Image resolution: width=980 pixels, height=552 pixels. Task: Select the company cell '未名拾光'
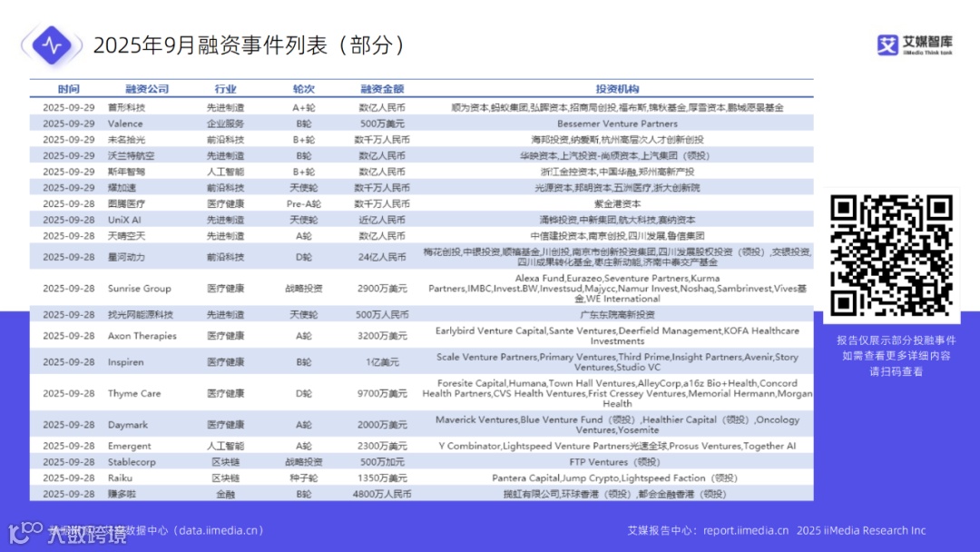126,140
